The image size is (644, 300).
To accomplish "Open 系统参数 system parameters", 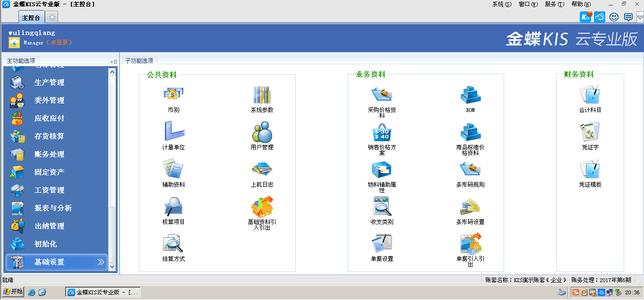I will 262,95.
